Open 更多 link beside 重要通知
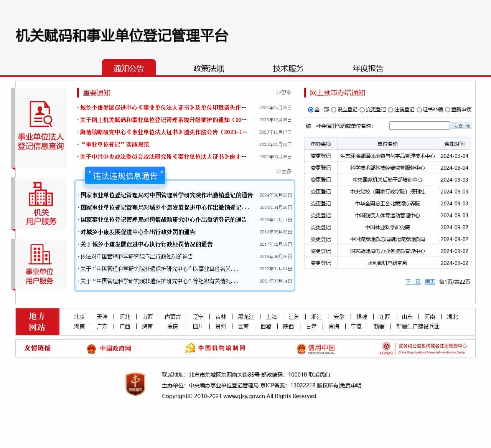Viewport: 491px width, 448px height. click(x=283, y=93)
